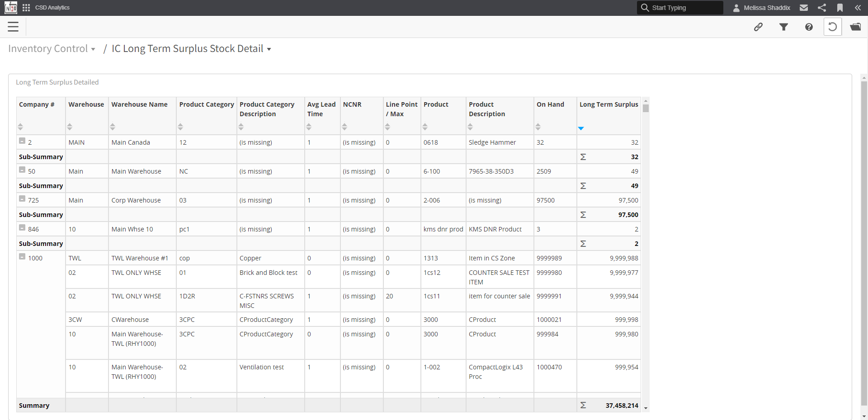Open the folder icon in toolbar
Viewport: 868px width, 420px height.
point(855,27)
